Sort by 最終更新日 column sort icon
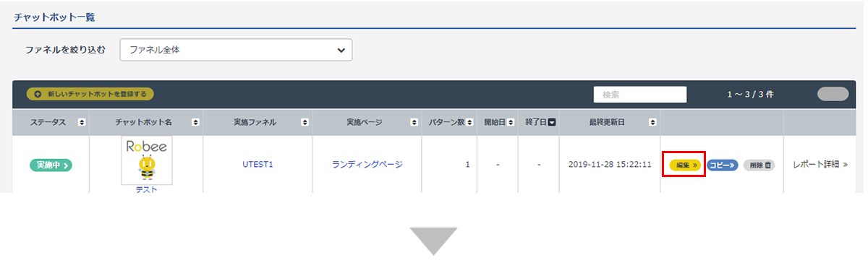868x268 pixels. [x=652, y=123]
